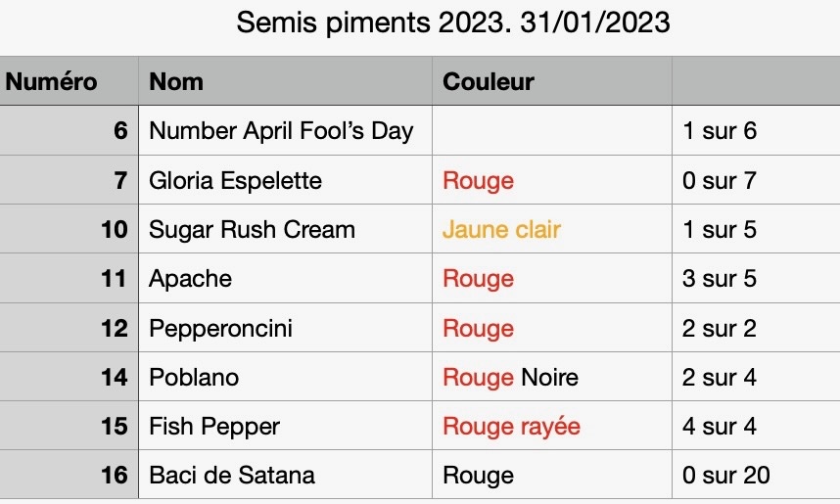Click the 'Pepperoncini' cell

click(x=285, y=328)
